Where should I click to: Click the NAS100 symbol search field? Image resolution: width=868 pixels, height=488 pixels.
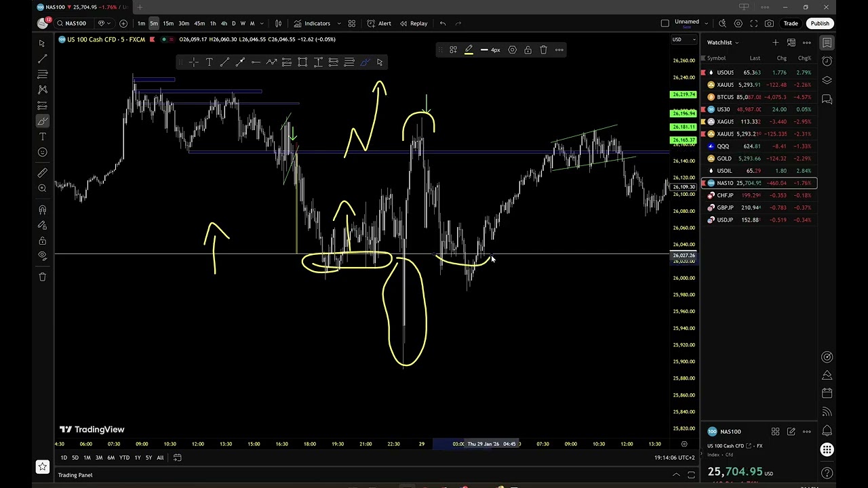click(75, 23)
